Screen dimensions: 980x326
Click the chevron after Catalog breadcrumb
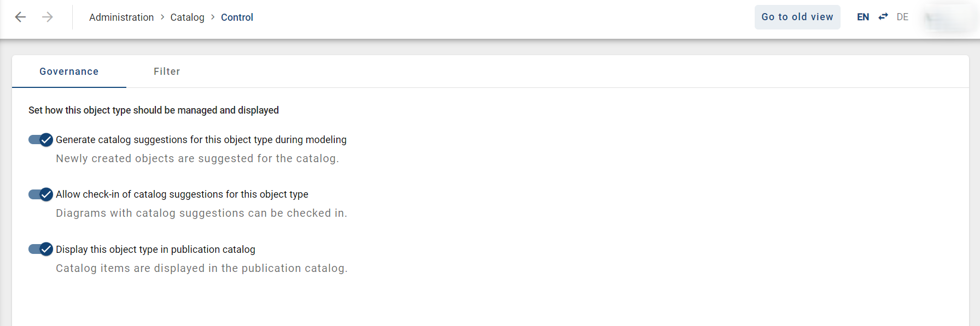coord(213,17)
